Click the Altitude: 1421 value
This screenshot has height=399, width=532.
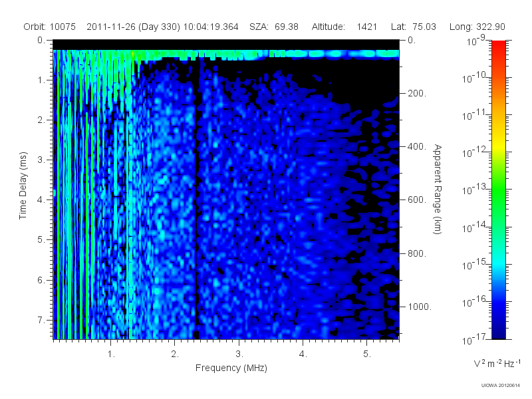click(344, 27)
